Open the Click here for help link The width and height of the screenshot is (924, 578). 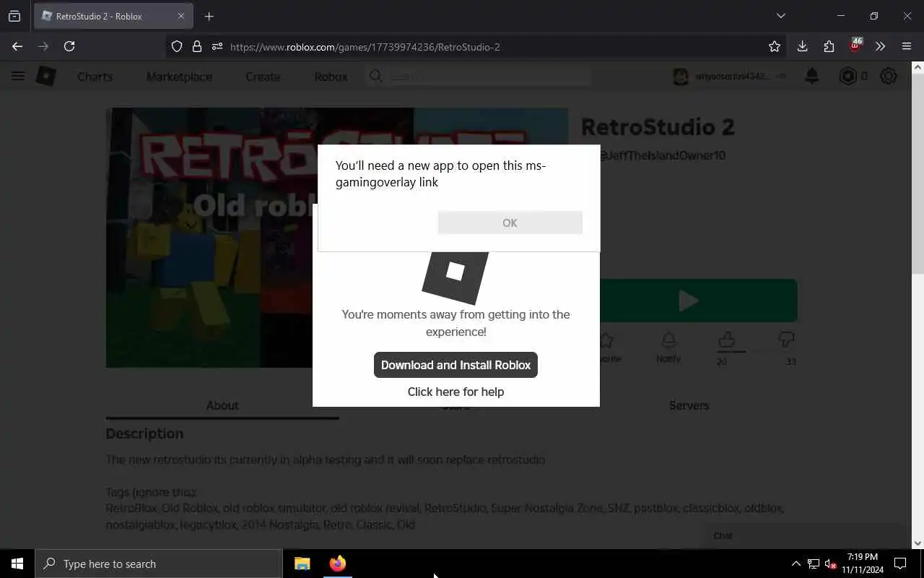(456, 392)
